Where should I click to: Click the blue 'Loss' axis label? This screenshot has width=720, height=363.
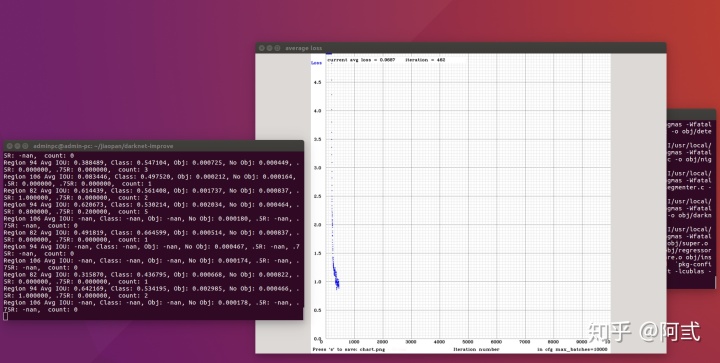[x=316, y=63]
